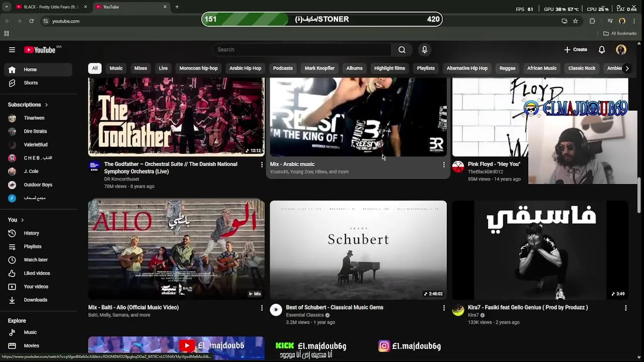Click 'Youss45, Young Zow, Hliwa, and more' text
Image resolution: width=644 pixels, height=362 pixels.
(x=309, y=172)
